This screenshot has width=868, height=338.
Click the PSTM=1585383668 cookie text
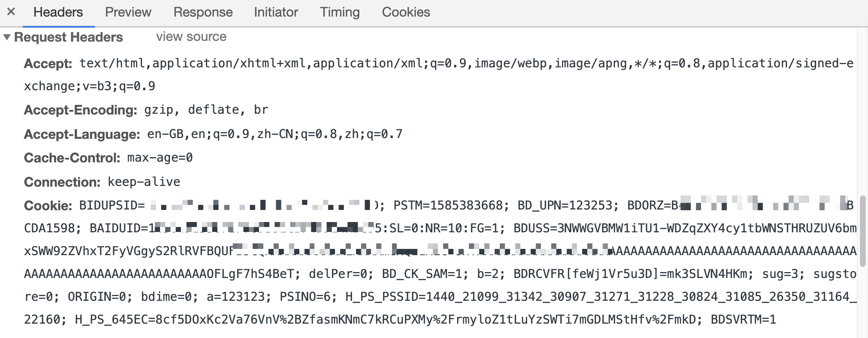451,205
